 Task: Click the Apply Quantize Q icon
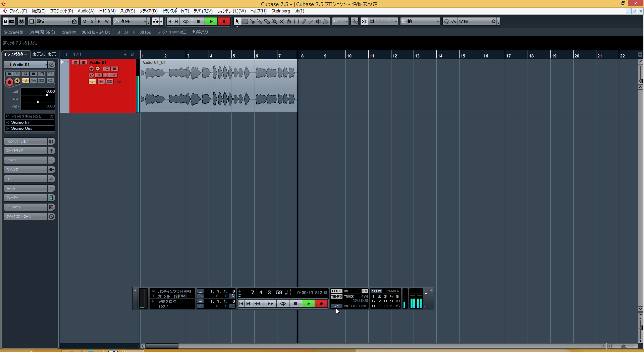pos(446,21)
